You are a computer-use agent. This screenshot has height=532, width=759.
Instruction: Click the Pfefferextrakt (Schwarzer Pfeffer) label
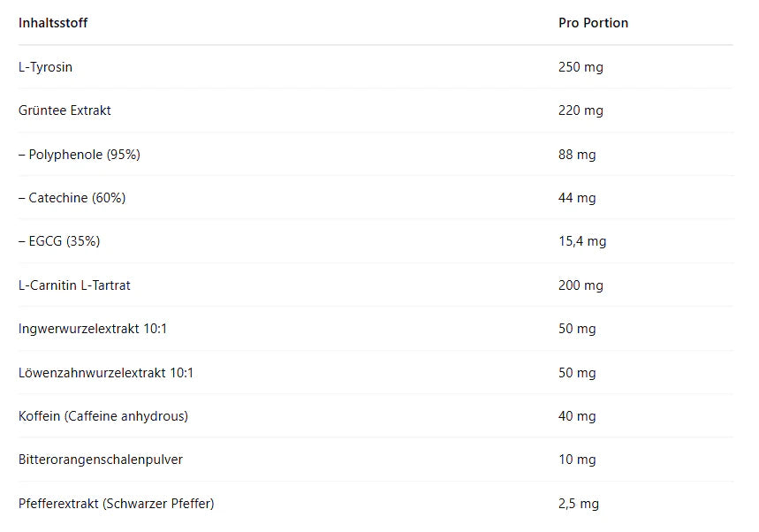116,504
